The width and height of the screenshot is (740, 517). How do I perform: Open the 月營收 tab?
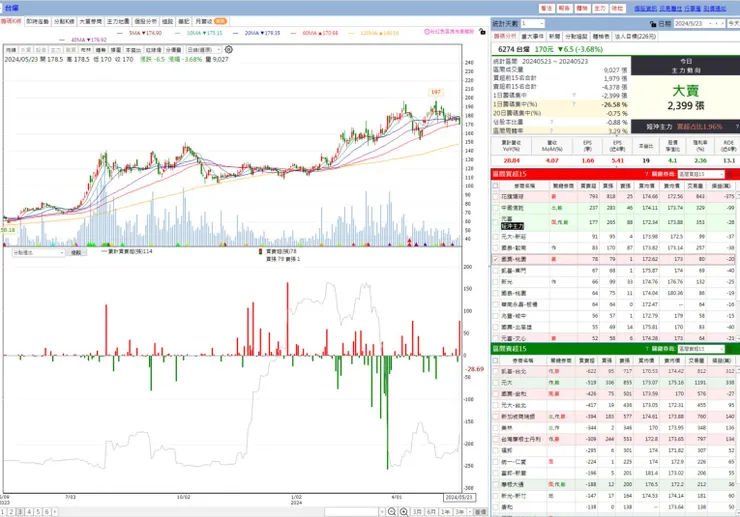pyautogui.click(x=210, y=21)
